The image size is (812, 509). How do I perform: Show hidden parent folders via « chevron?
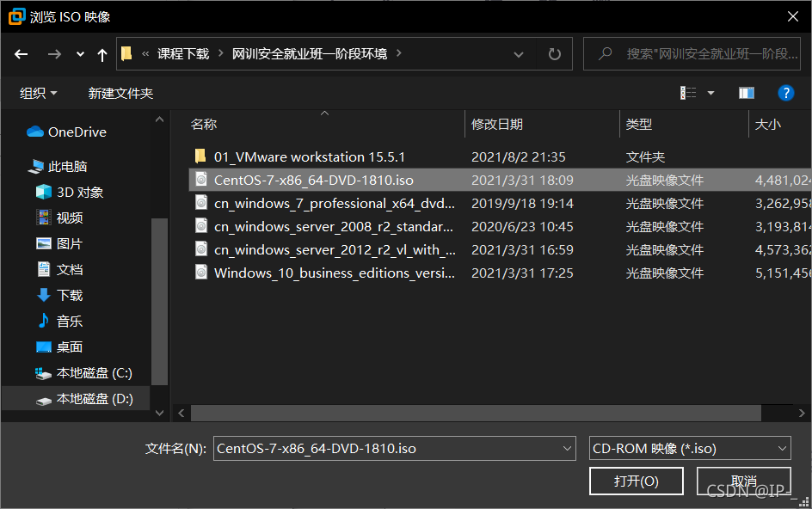point(145,53)
